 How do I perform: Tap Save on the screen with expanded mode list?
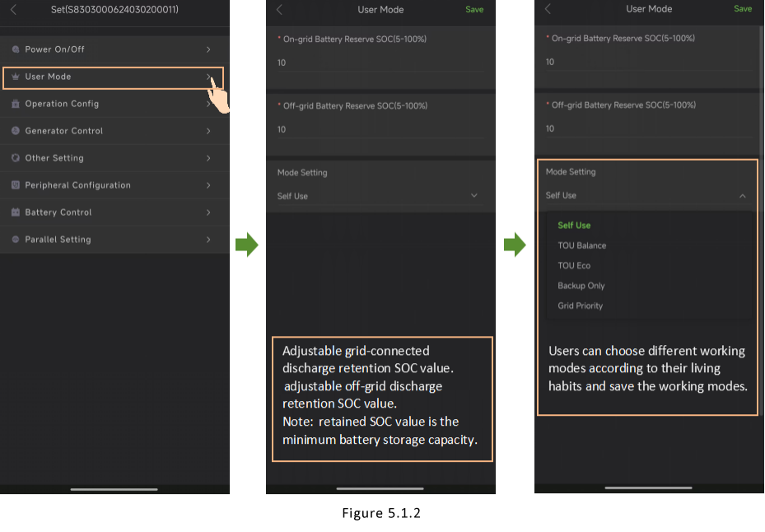[742, 9]
